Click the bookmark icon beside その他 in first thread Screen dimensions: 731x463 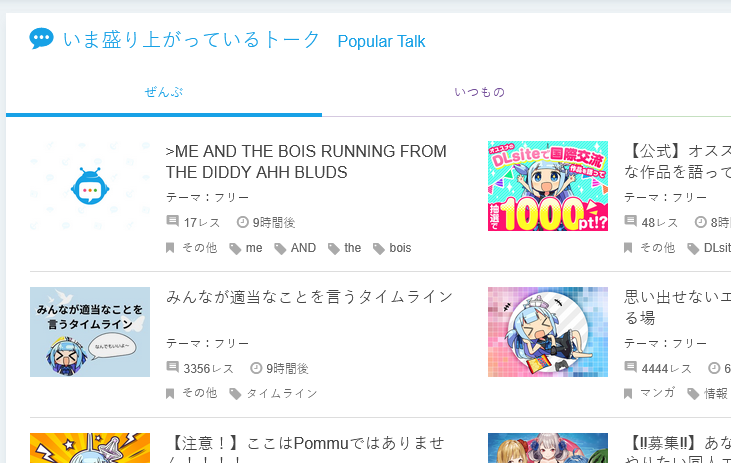[171, 248]
